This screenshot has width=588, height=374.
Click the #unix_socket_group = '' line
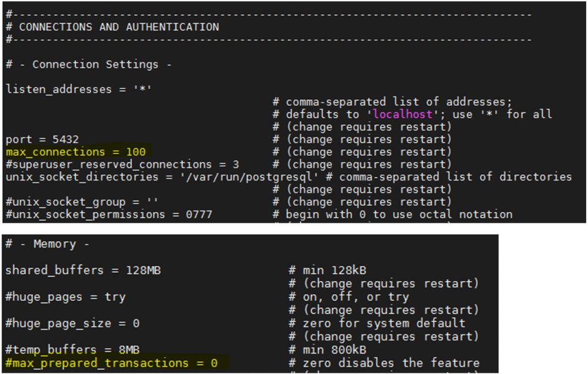[82, 202]
